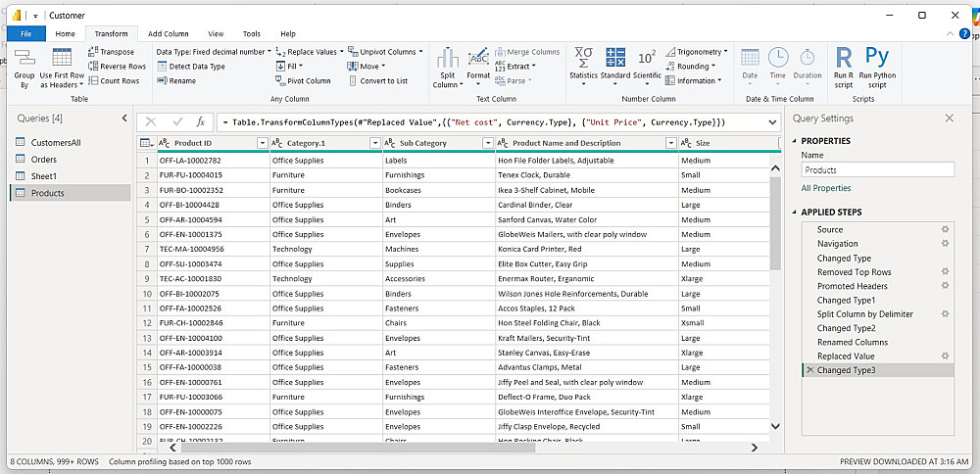Expand the Data Type dropdown in the ribbon
980x474 pixels.
point(269,52)
